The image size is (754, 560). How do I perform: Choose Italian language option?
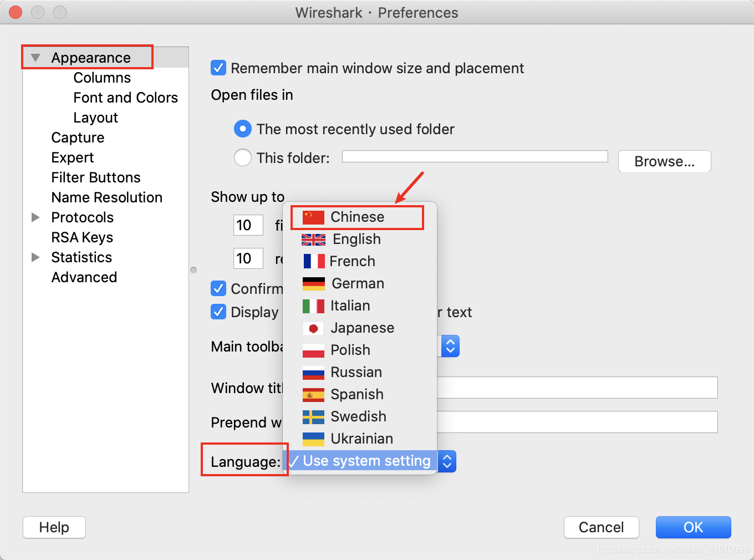click(360, 306)
